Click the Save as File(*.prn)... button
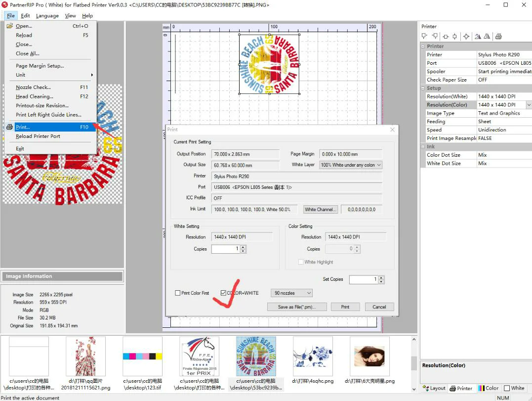The image size is (532, 401). pyautogui.click(x=297, y=307)
